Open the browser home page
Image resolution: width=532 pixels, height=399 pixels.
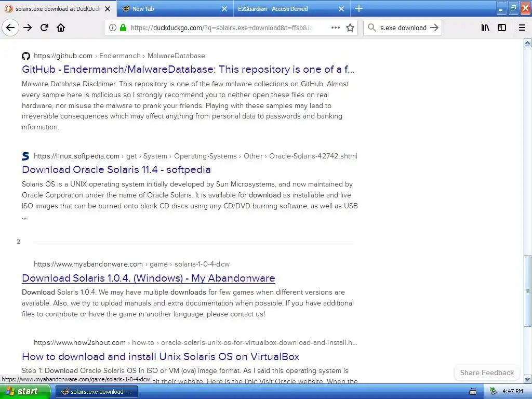(61, 28)
